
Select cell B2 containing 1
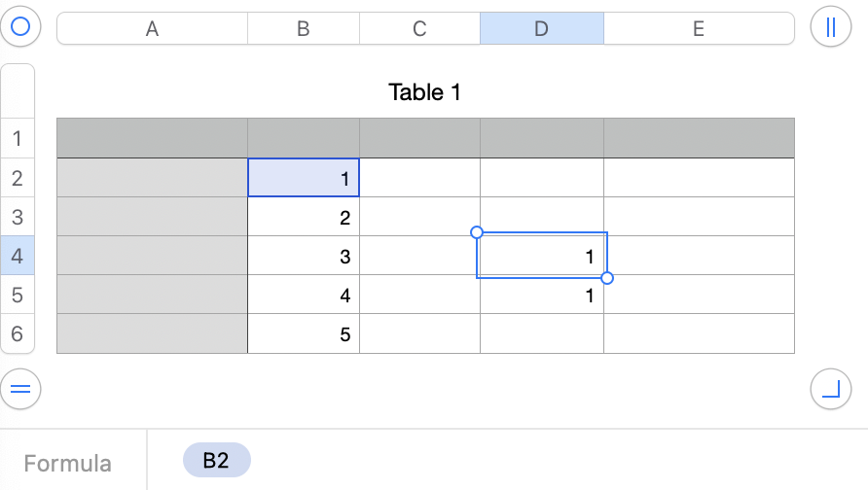click(304, 178)
